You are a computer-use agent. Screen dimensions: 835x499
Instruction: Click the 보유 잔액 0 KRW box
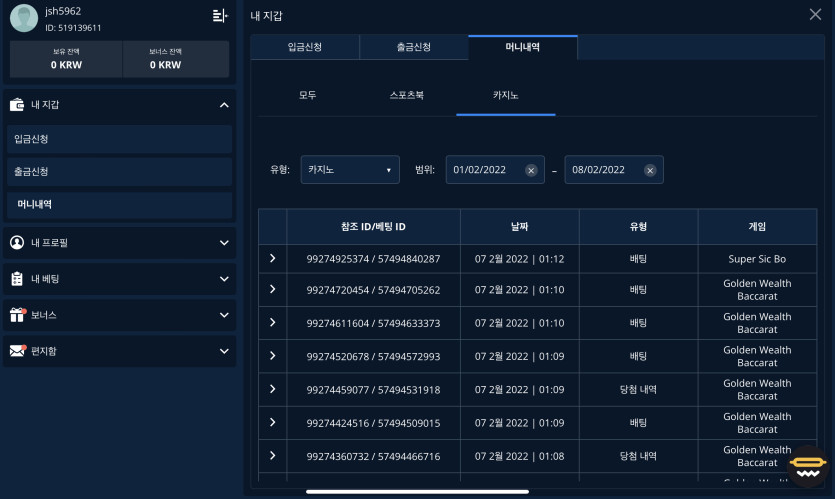[67, 59]
